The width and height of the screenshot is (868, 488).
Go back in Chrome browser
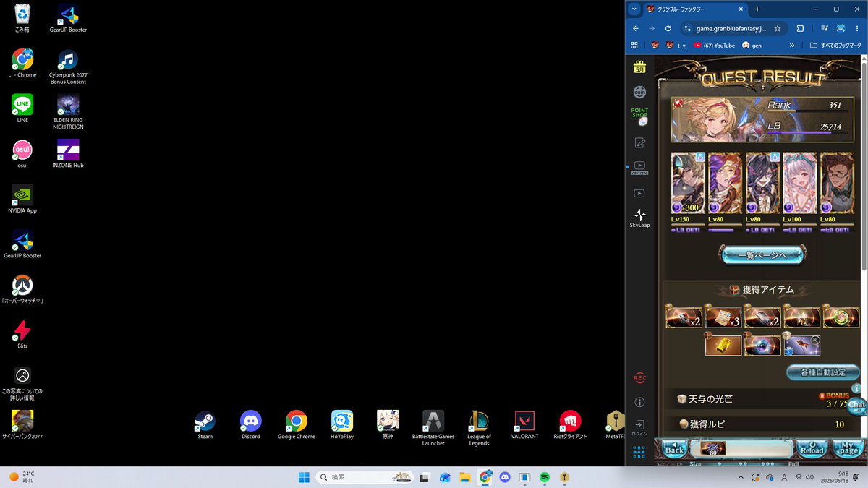point(635,28)
